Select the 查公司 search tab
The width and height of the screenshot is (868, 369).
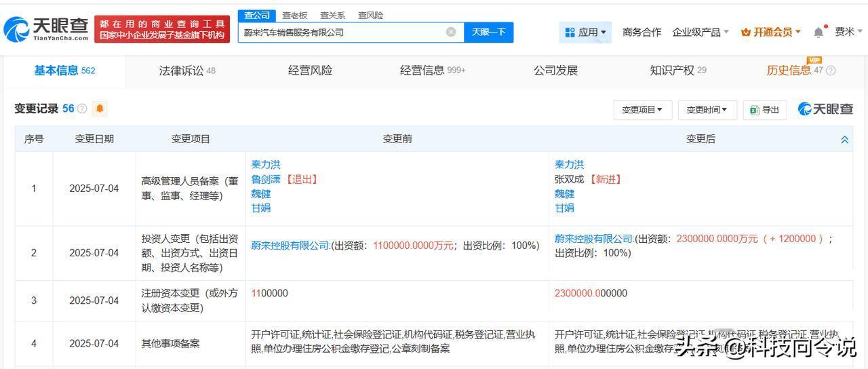click(x=257, y=15)
